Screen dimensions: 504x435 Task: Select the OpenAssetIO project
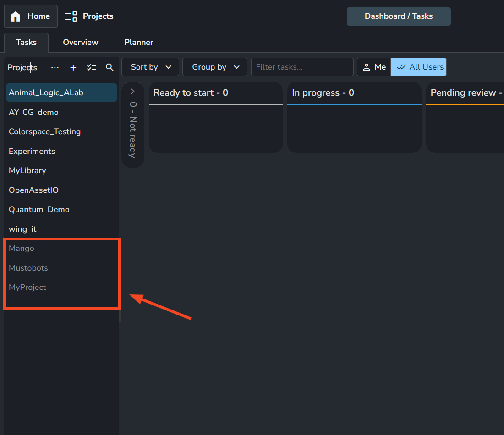point(61,190)
